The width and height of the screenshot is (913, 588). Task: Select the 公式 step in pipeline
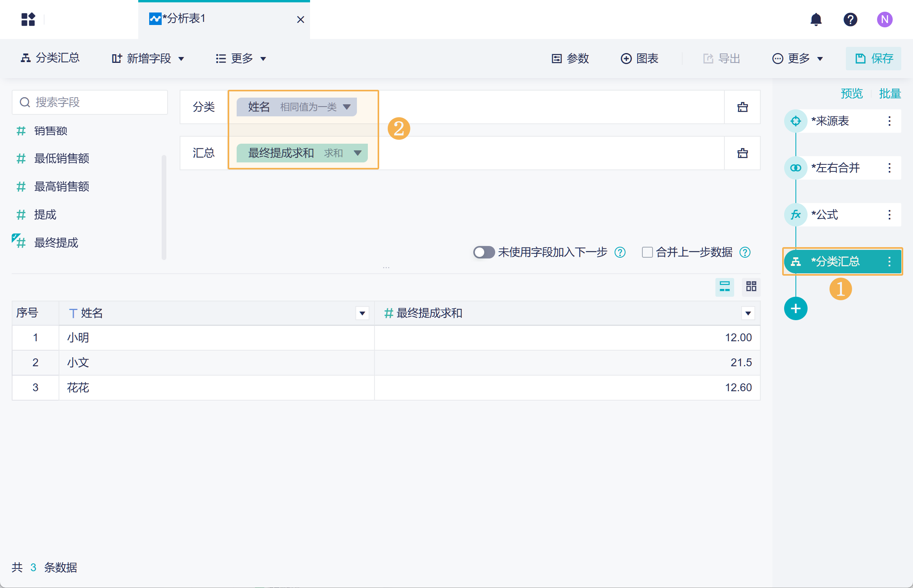tap(825, 215)
